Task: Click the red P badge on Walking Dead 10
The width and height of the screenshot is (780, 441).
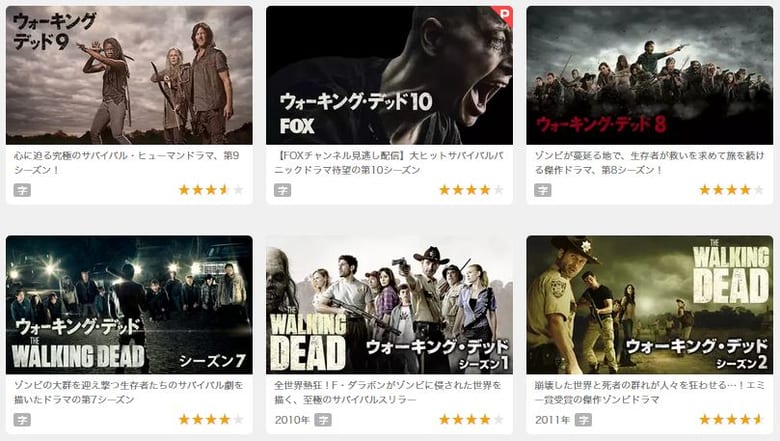Action: pyautogui.click(x=503, y=15)
